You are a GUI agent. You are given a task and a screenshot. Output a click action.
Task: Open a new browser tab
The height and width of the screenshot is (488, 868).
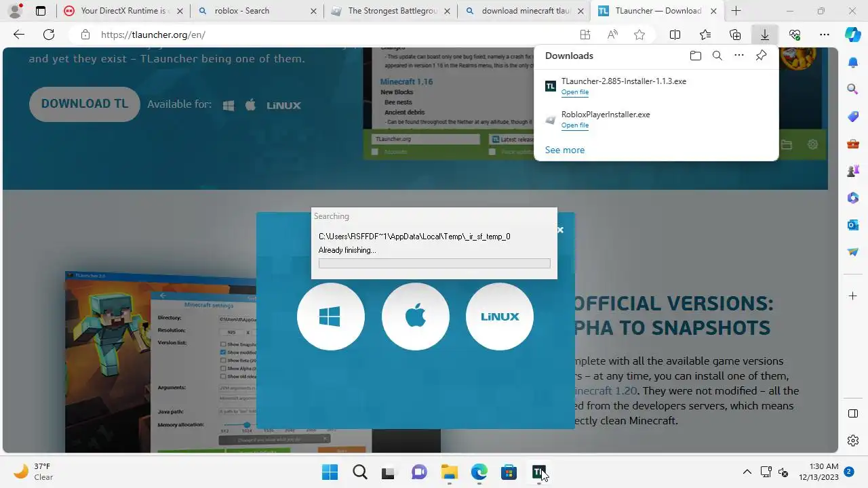click(736, 11)
